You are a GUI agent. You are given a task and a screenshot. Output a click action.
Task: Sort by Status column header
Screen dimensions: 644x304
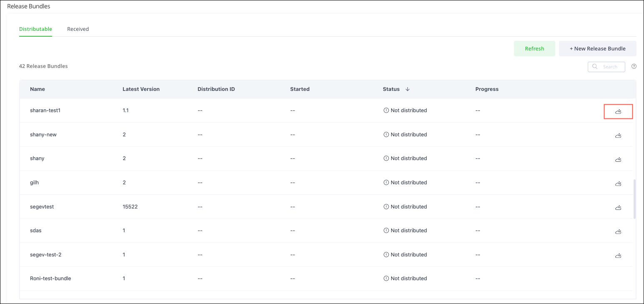tap(391, 89)
